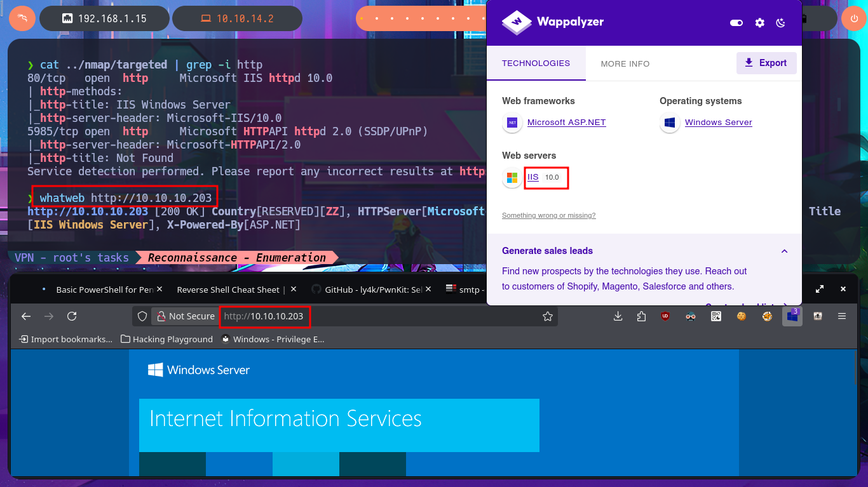Click the tracking protection shield icon

(x=142, y=316)
